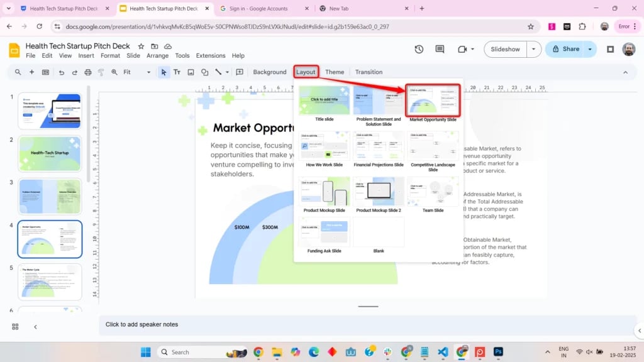The width and height of the screenshot is (644, 362).
Task: Star the Health Tech Startup Pitch Deck document
Action: pos(142,46)
